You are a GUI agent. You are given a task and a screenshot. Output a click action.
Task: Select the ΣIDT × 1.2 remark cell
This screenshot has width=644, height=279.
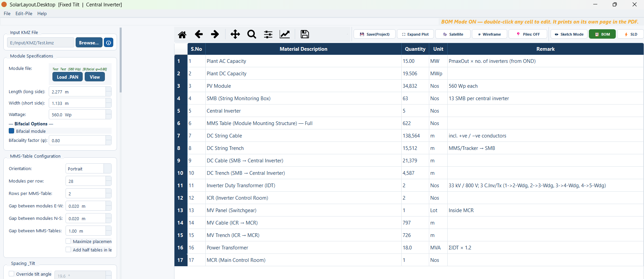[546, 248]
